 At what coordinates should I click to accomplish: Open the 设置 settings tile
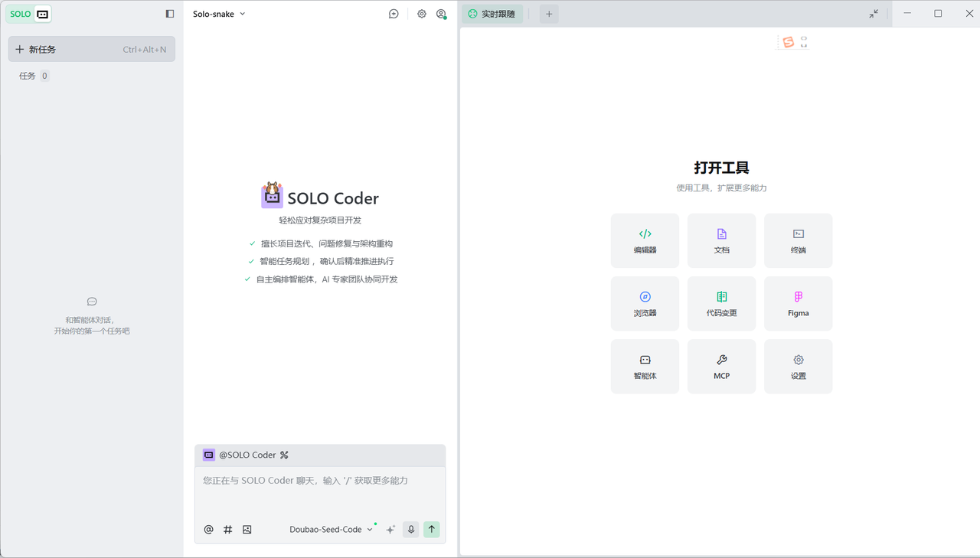(x=798, y=366)
